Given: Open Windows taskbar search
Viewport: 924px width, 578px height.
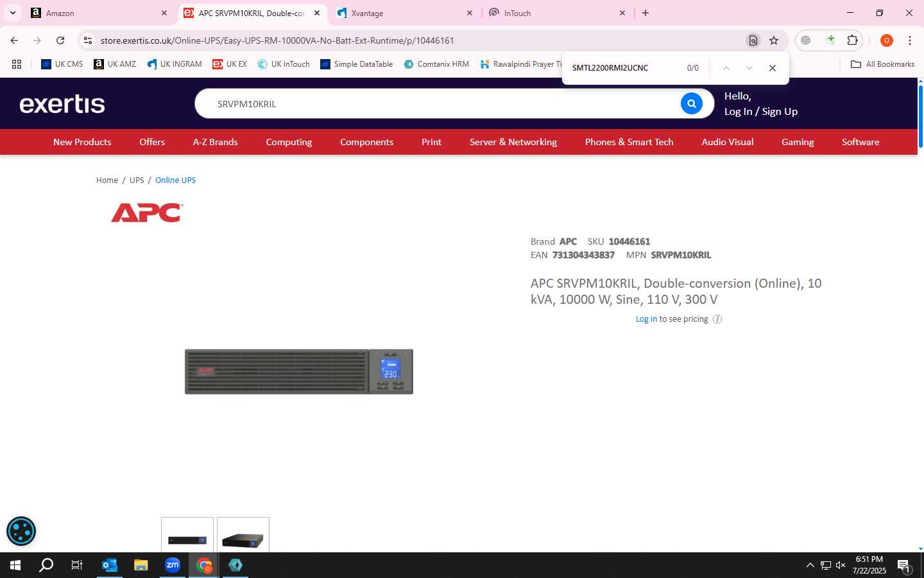Looking at the screenshot, I should 46,565.
